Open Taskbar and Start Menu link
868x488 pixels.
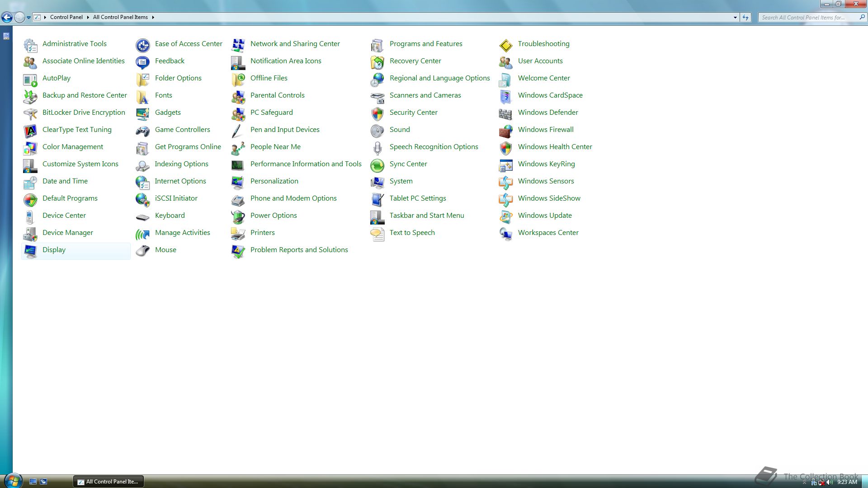427,216
